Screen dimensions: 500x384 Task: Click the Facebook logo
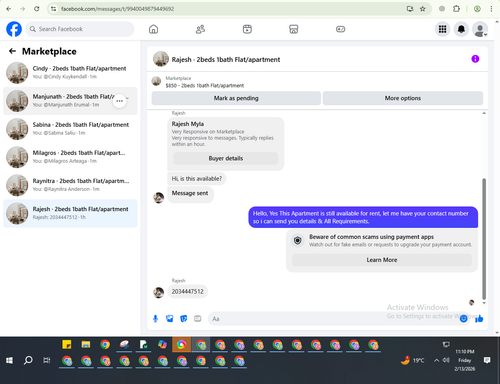coord(14,29)
